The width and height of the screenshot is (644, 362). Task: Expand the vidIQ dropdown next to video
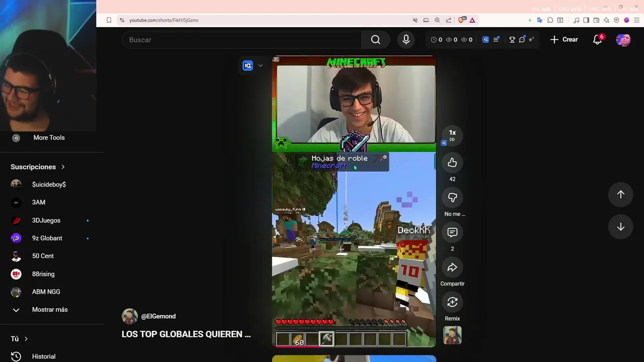260,65
